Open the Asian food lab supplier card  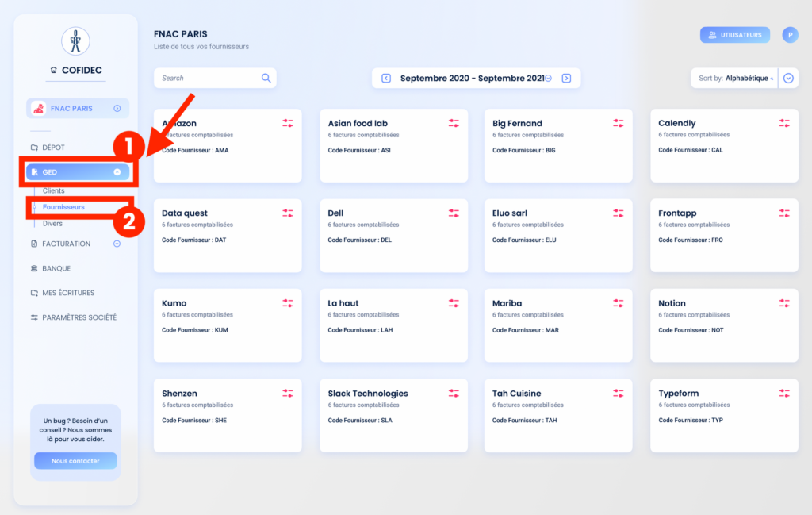(393, 145)
